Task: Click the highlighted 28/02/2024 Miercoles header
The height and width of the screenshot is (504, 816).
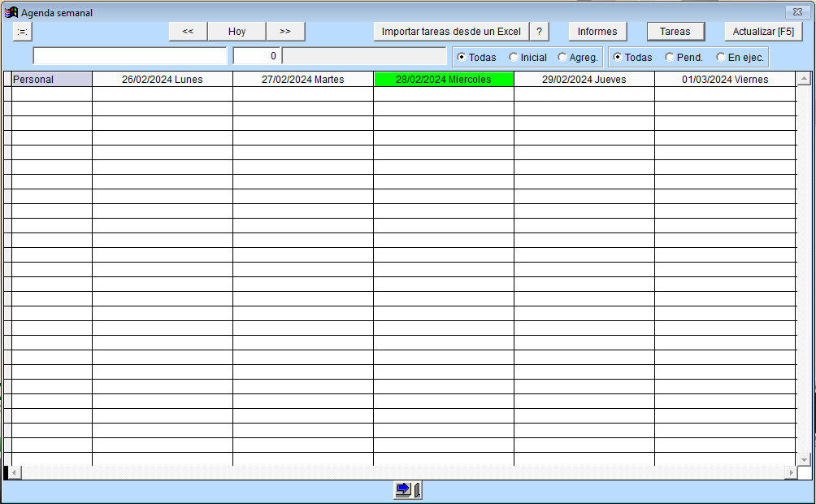Action: (x=444, y=79)
